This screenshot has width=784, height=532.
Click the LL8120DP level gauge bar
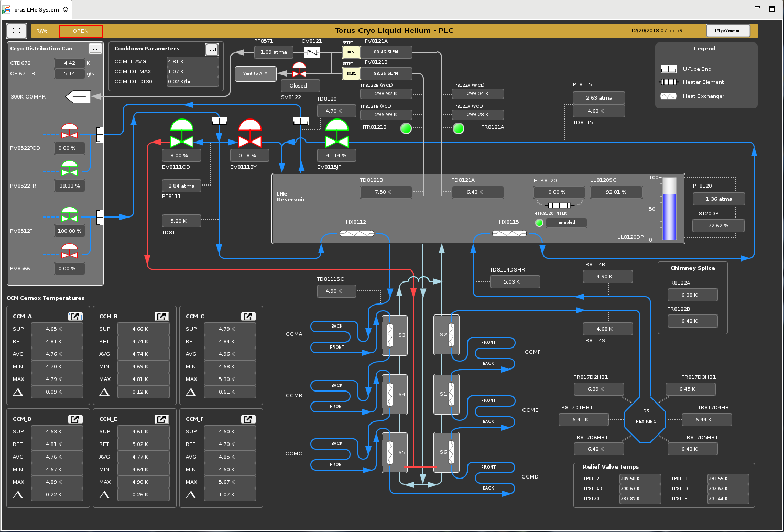pos(669,209)
